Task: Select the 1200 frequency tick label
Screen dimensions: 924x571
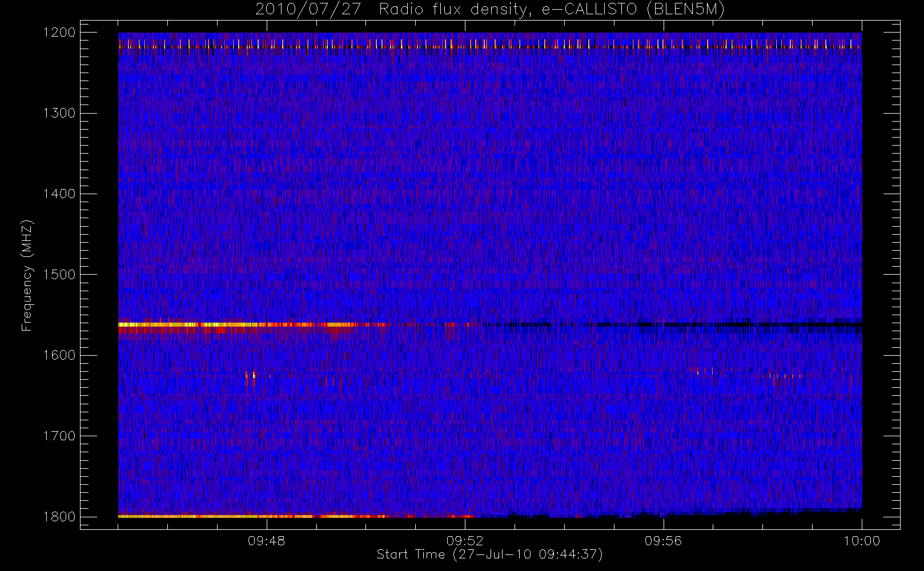Action: click(x=59, y=33)
